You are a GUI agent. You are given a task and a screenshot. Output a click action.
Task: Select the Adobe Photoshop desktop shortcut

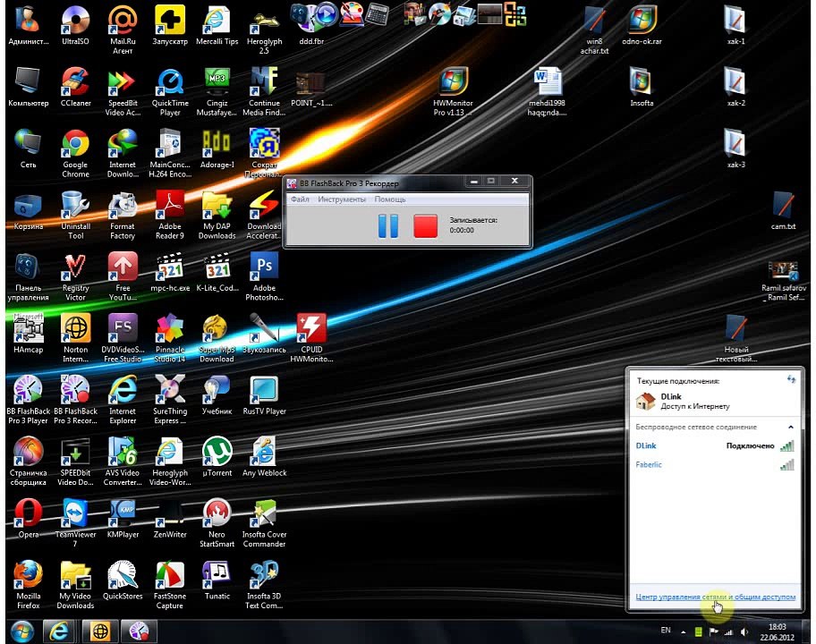coord(264,276)
